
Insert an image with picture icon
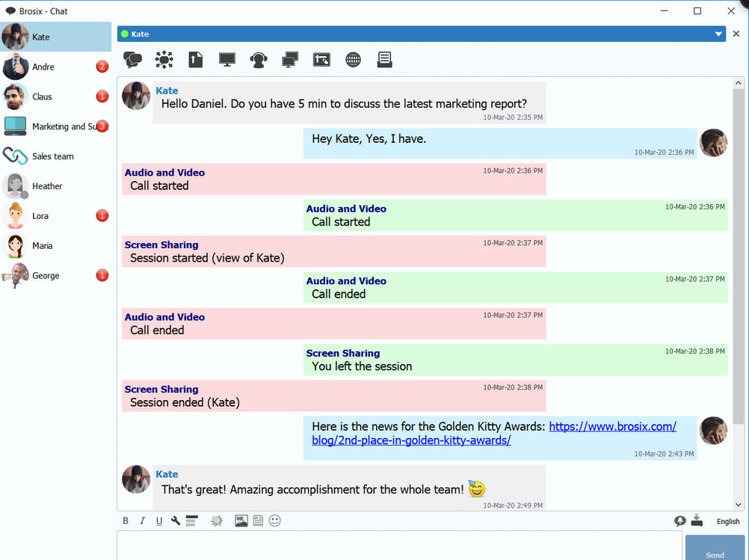point(241,521)
